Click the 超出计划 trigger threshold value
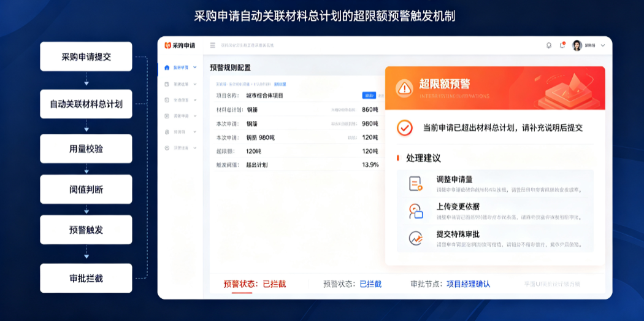The height and width of the screenshot is (321, 644). click(x=257, y=164)
